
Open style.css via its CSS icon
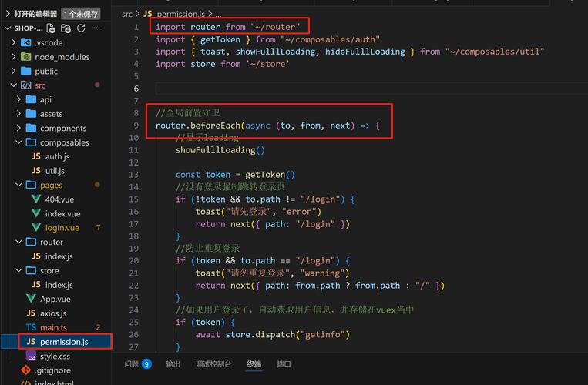coord(31,357)
